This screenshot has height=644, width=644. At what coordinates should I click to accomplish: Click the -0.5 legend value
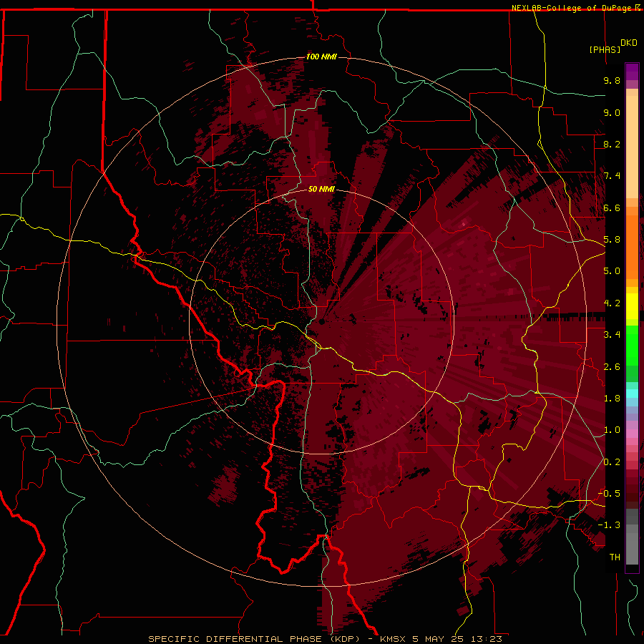[x=609, y=494]
